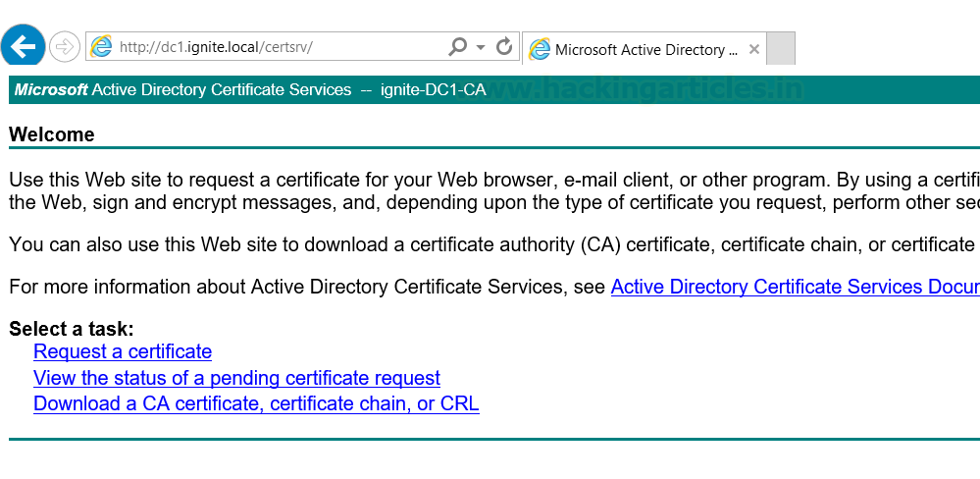Click the address bar URL dc1.ignite.local/certsrv/
This screenshot has height=479, width=980.
(216, 47)
